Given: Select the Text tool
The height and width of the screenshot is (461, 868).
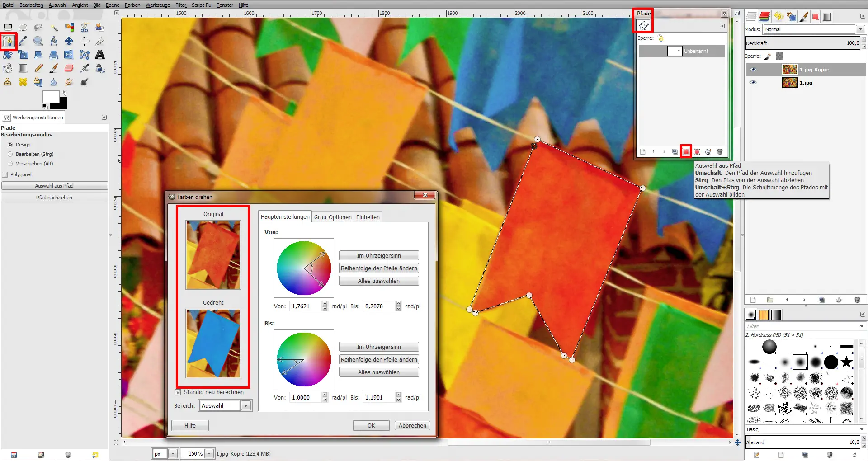Looking at the screenshot, I should [x=99, y=55].
